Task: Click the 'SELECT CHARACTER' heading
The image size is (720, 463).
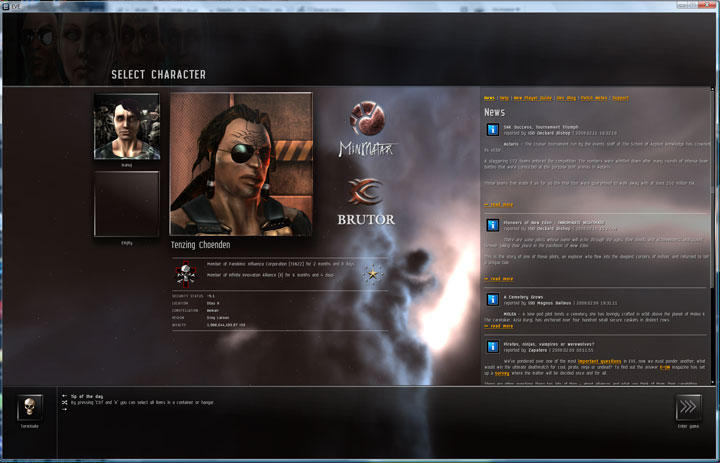Action: click(x=158, y=74)
